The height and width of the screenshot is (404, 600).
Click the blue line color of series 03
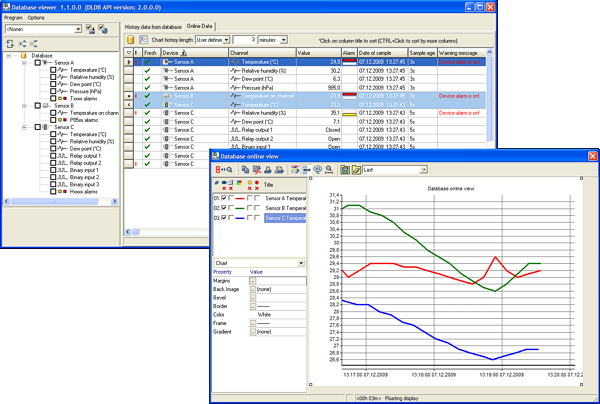pos(240,218)
